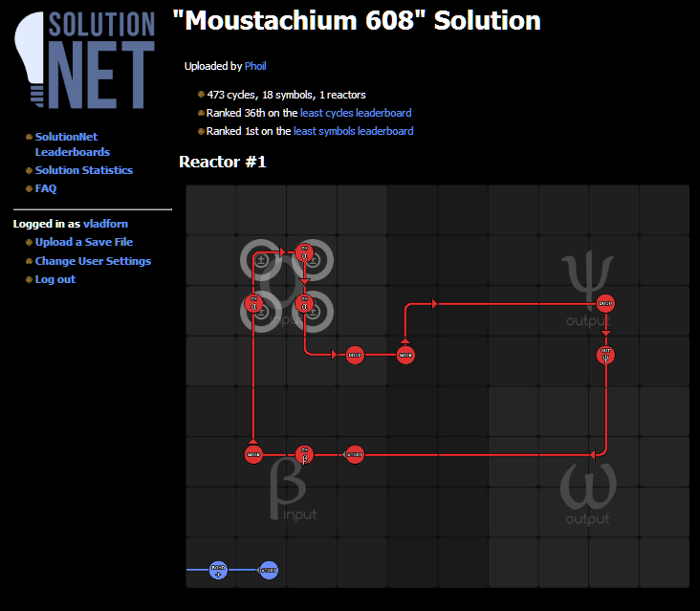The image size is (700, 611).
Task: Click the Log out link
Action: pyautogui.click(x=55, y=279)
